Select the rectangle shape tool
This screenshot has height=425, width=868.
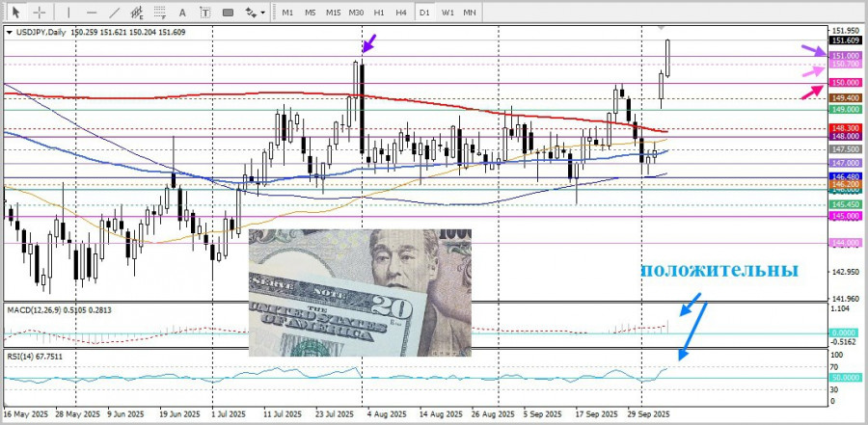coord(229,13)
